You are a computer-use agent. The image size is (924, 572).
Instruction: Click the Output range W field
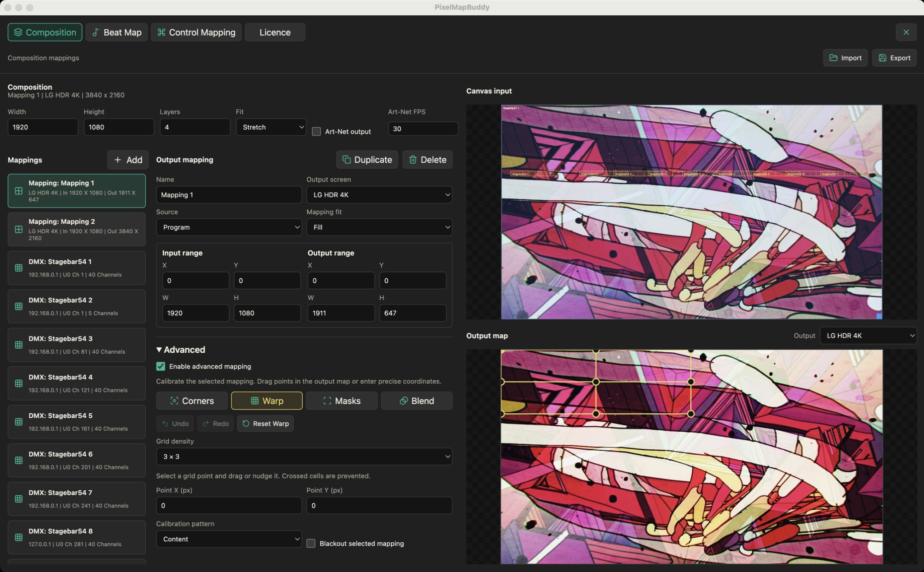click(x=341, y=313)
